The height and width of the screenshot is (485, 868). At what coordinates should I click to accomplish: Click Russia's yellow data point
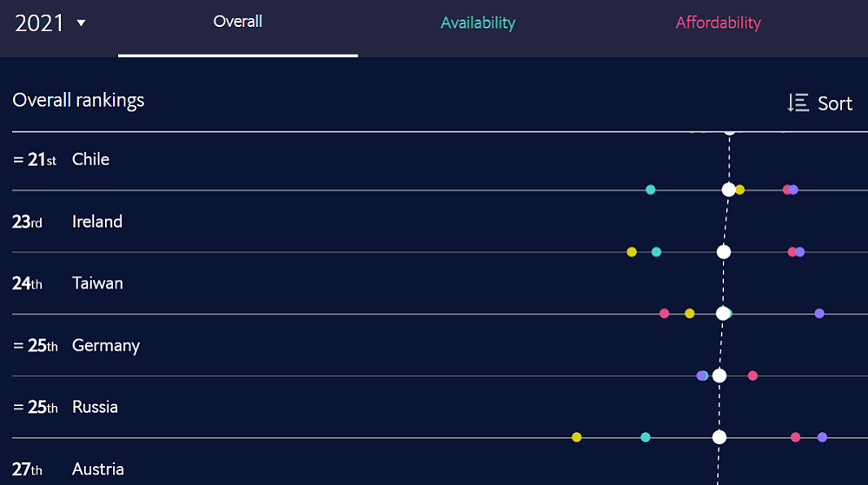point(577,437)
